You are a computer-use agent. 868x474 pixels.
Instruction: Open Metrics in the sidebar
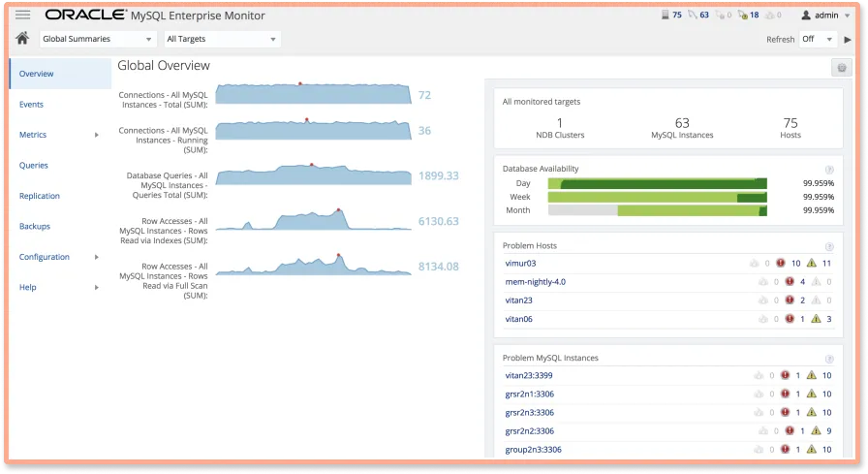point(33,135)
